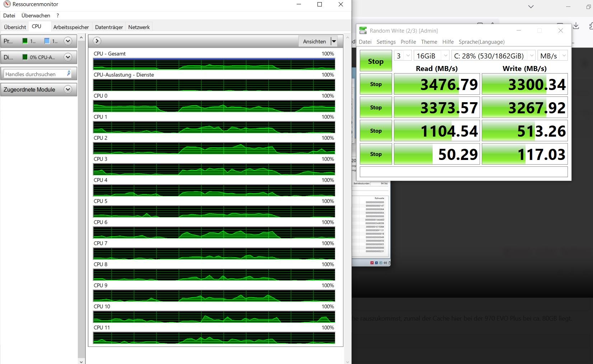Image resolution: width=593 pixels, height=364 pixels.
Task: Click the Stop button beside 3476.79
Action: point(376,84)
